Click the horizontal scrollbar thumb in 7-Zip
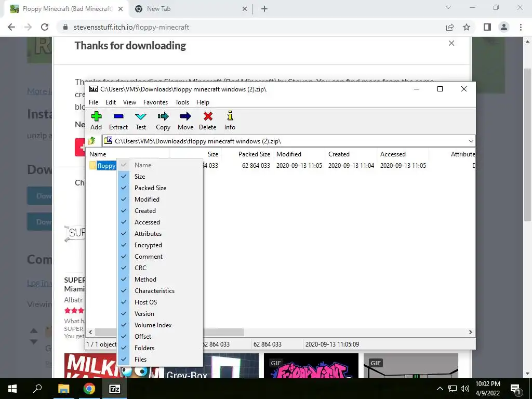The image size is (532, 399). [x=223, y=332]
